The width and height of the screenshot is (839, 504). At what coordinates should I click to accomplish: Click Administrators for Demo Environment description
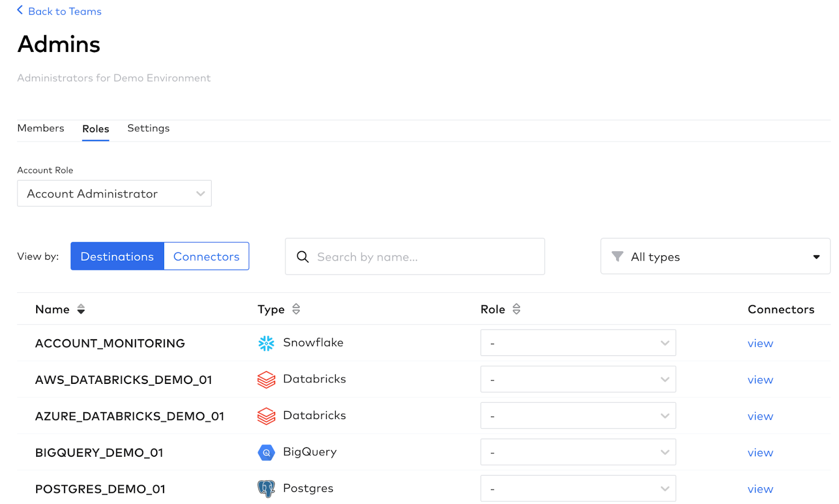pos(114,78)
